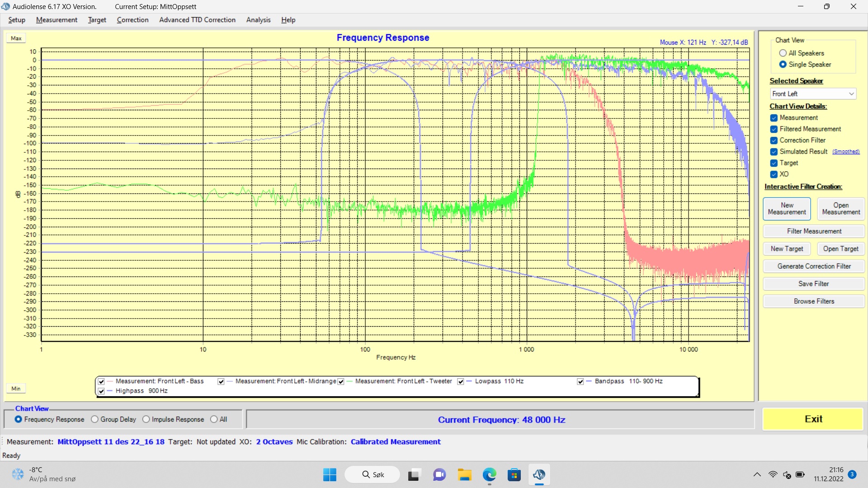868x488 pixels.
Task: Open Windows Start menu icon
Action: (x=330, y=475)
